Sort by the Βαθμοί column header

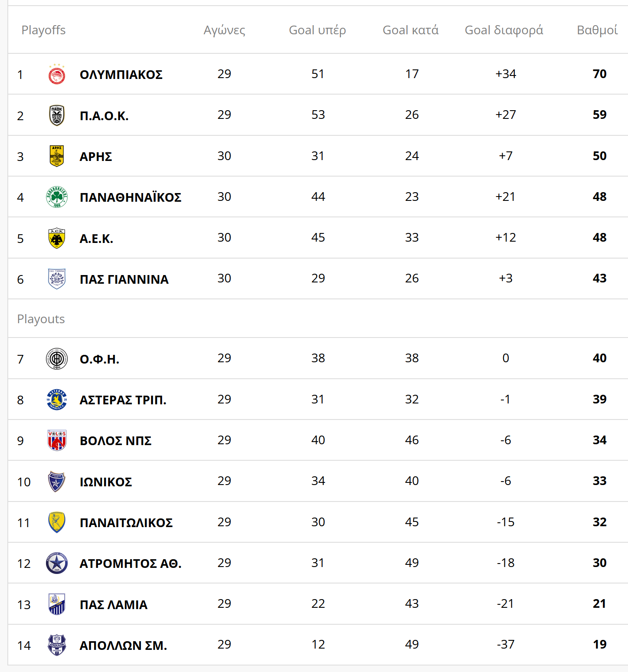click(597, 30)
